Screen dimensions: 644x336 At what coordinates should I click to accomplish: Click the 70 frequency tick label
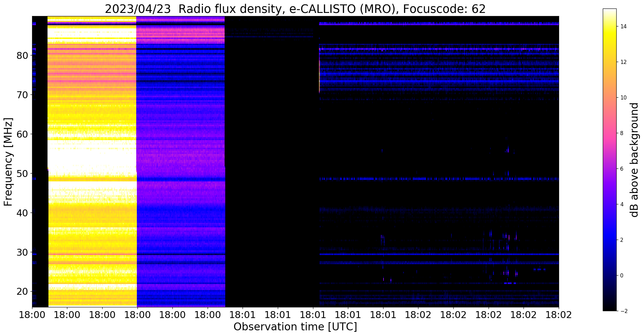tap(22, 95)
